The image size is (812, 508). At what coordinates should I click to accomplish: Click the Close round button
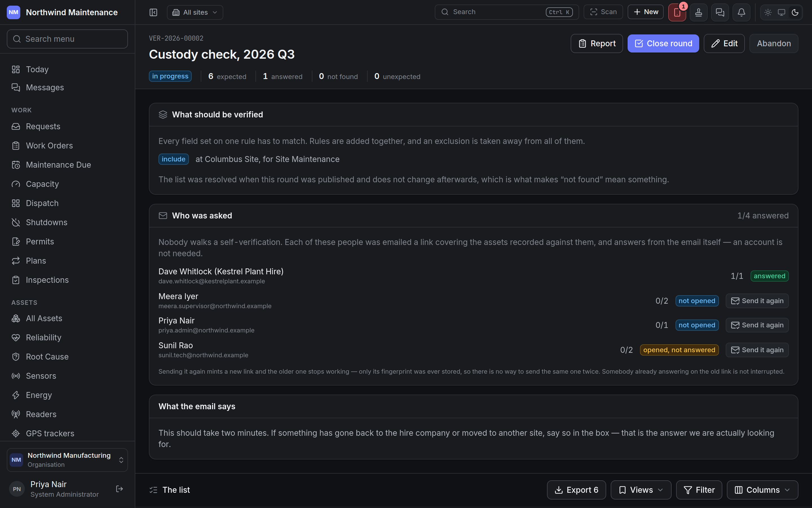click(x=663, y=43)
